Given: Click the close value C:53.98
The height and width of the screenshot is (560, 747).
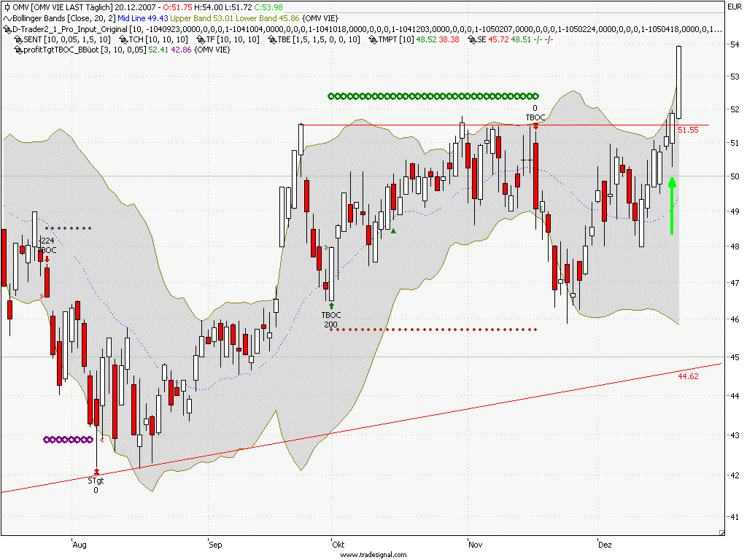Looking at the screenshot, I should tap(268, 7).
